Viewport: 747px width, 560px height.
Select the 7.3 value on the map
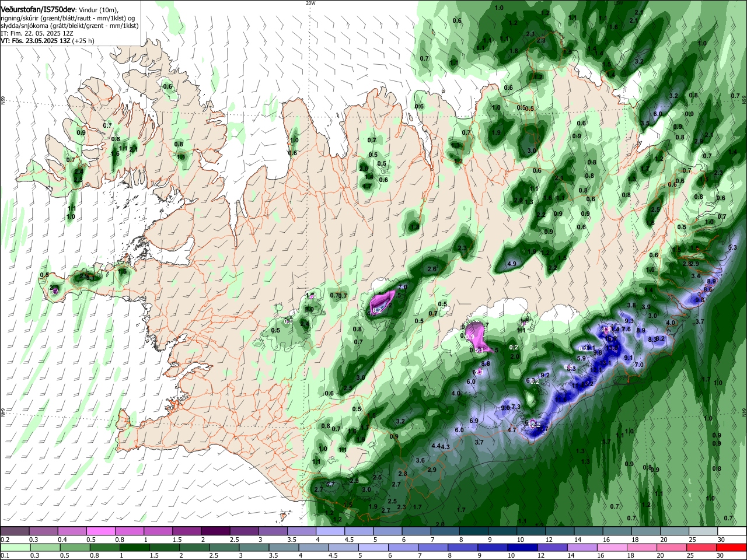pyautogui.click(x=515, y=407)
